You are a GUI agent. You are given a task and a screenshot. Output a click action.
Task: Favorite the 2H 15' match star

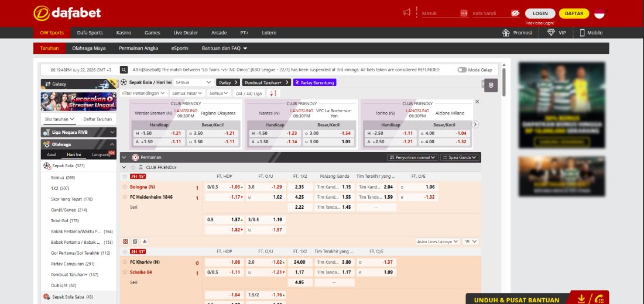tap(125, 177)
